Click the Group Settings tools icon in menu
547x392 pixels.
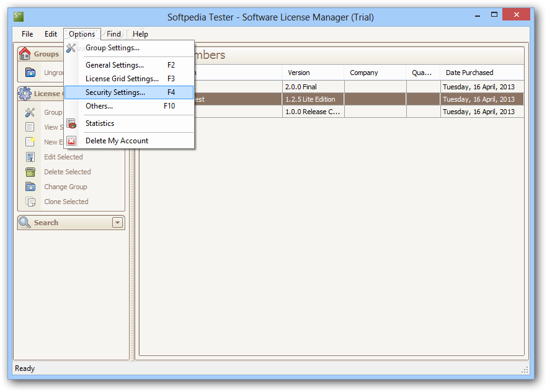pos(71,48)
